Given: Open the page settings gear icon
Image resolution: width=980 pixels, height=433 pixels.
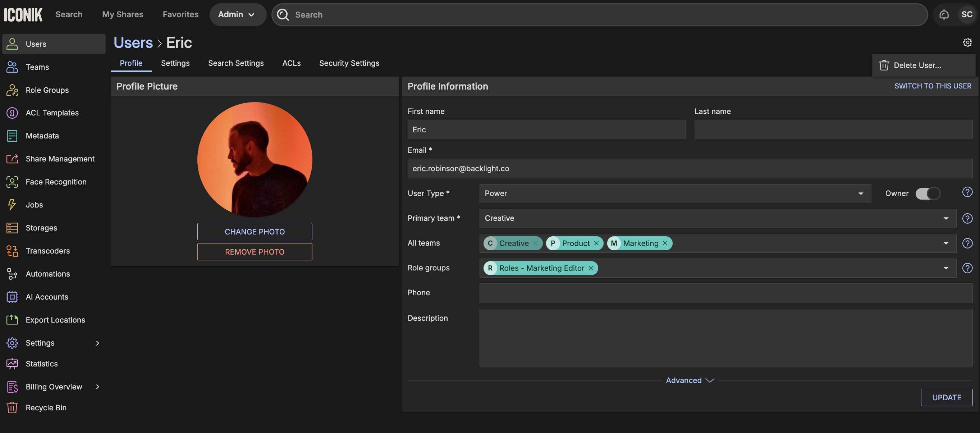Looking at the screenshot, I should pos(967,42).
